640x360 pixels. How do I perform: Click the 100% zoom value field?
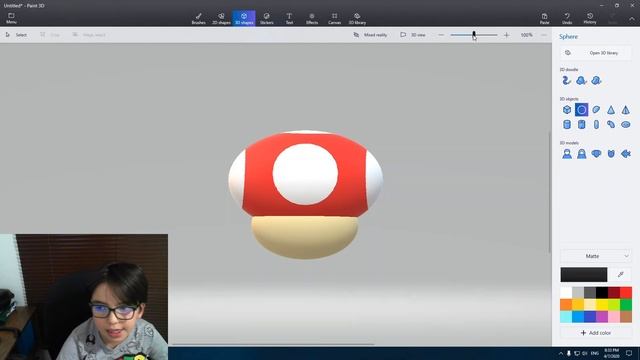pyautogui.click(x=527, y=35)
